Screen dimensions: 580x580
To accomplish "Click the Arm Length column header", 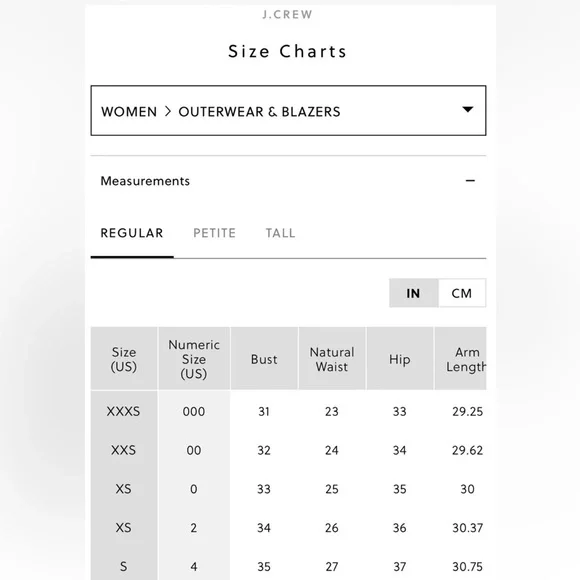I will click(461, 359).
